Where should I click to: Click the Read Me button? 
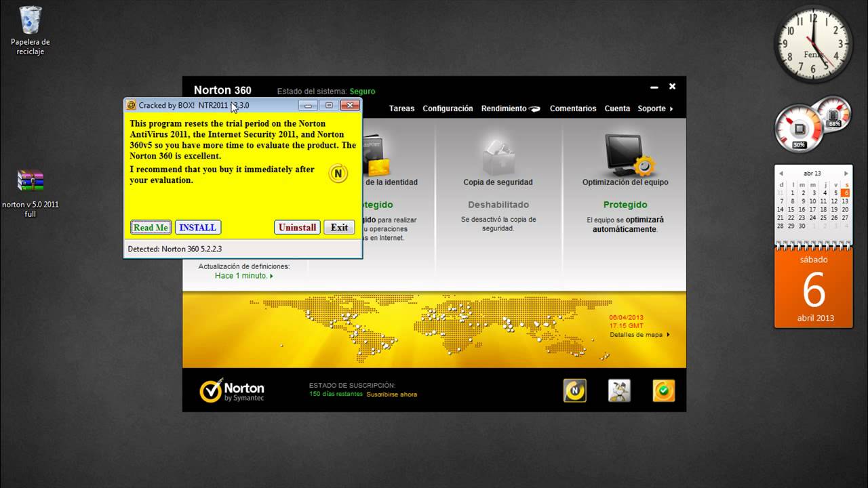(x=151, y=228)
